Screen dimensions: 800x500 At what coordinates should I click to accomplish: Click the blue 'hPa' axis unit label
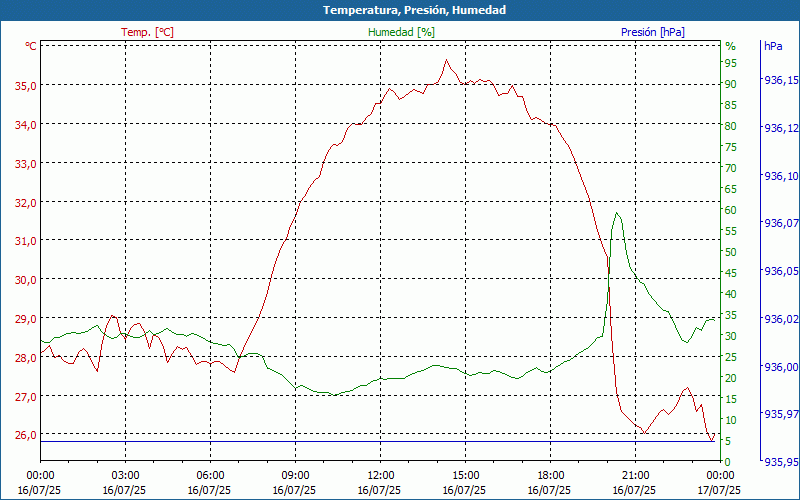[773, 46]
